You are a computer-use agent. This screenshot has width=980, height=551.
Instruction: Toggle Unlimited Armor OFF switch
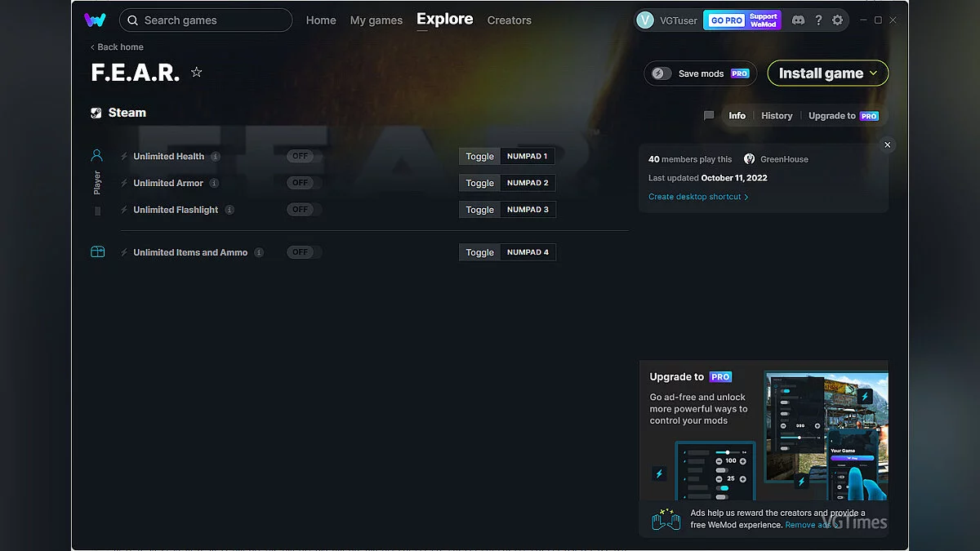pyautogui.click(x=304, y=183)
